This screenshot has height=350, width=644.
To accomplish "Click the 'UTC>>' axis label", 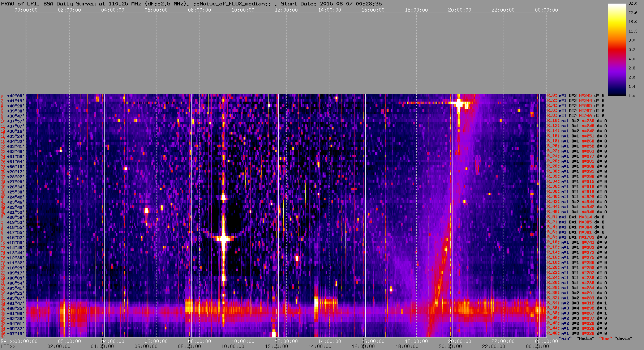I will tap(8, 346).
